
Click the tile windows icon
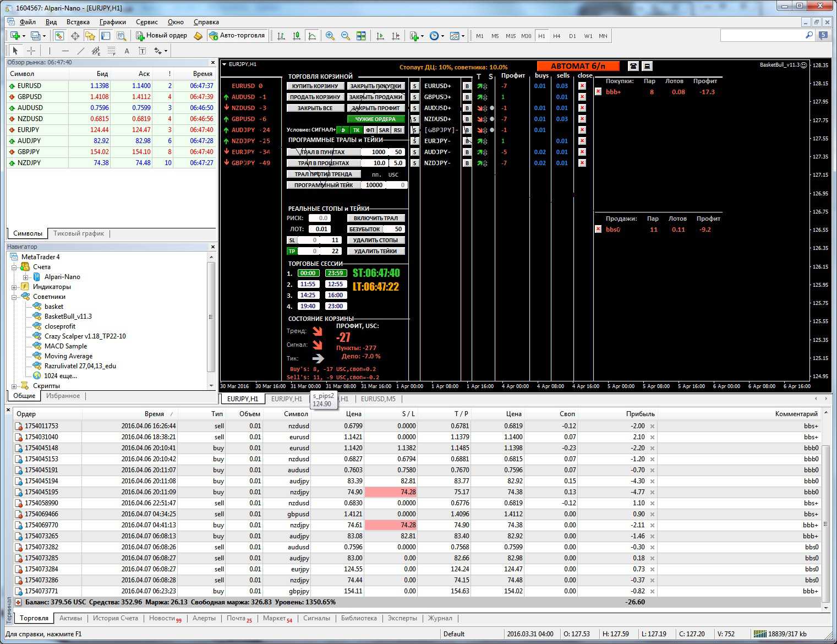361,36
